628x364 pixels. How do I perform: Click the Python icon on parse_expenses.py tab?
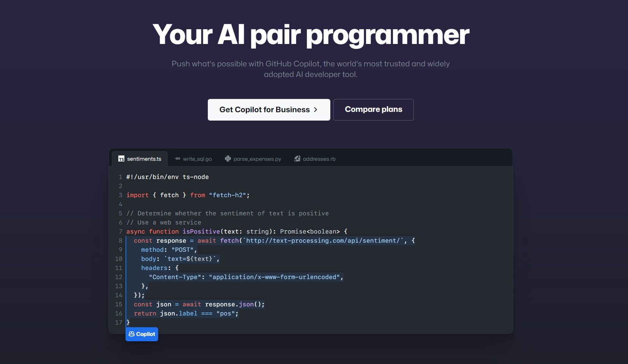228,159
